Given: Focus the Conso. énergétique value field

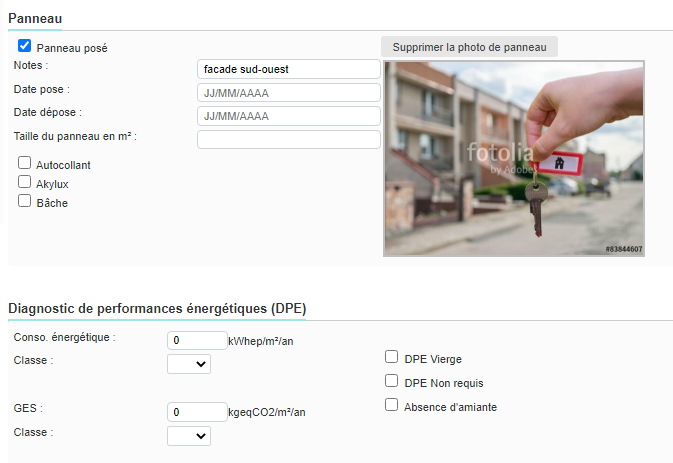Looking at the screenshot, I should coord(197,340).
